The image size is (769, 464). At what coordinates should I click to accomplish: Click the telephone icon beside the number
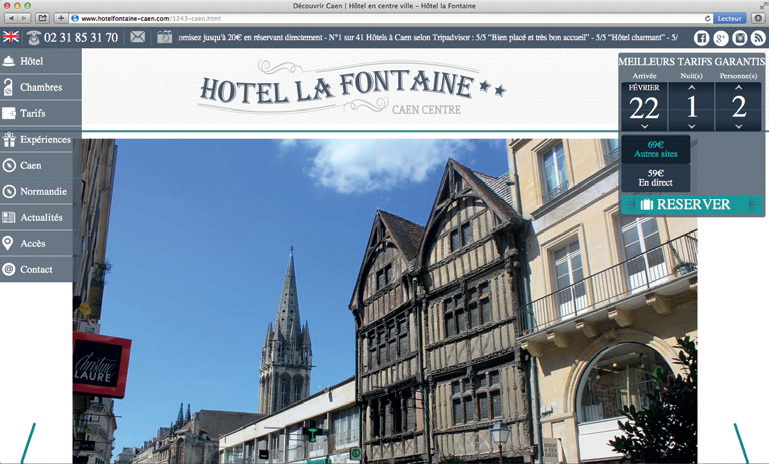click(x=33, y=37)
